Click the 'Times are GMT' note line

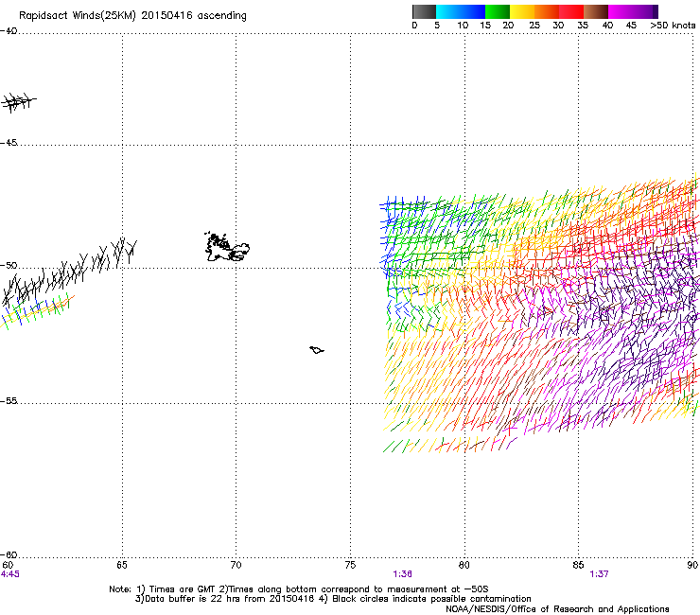298,589
